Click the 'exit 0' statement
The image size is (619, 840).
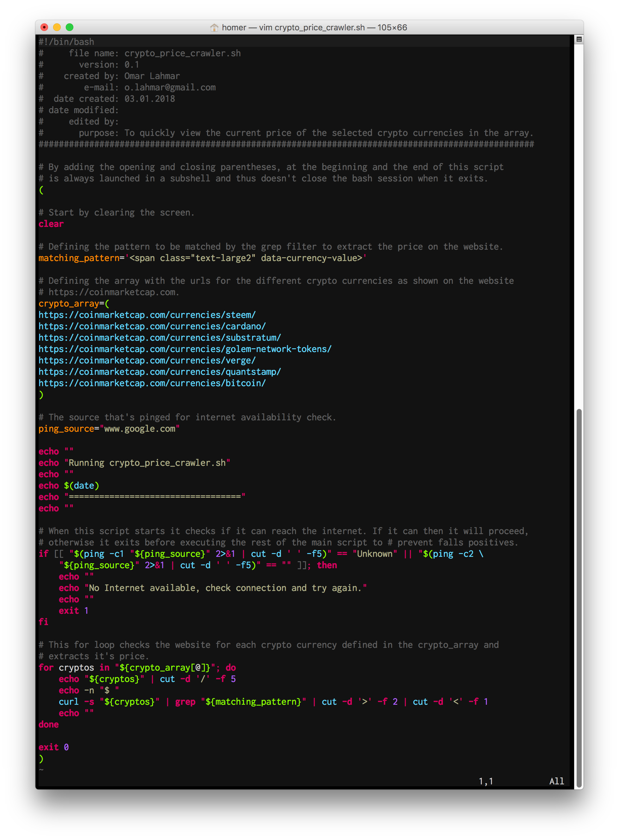tap(53, 747)
